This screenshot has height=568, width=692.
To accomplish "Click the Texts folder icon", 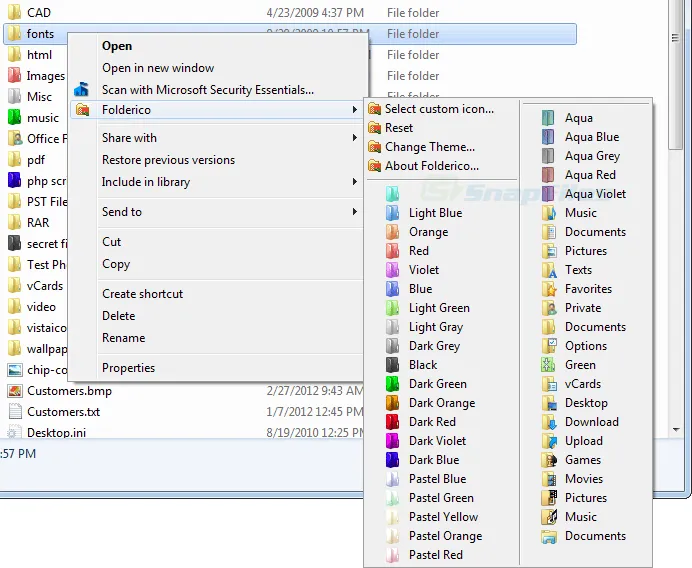I will point(549,270).
